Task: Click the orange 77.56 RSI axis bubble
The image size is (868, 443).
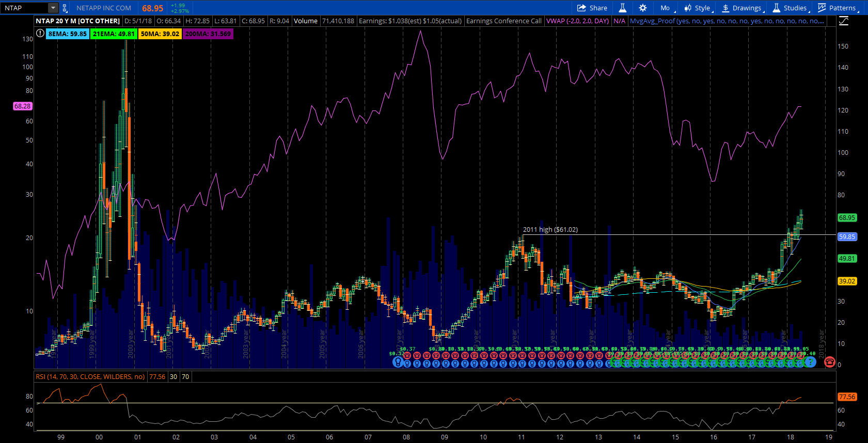Action: pyautogui.click(x=847, y=397)
